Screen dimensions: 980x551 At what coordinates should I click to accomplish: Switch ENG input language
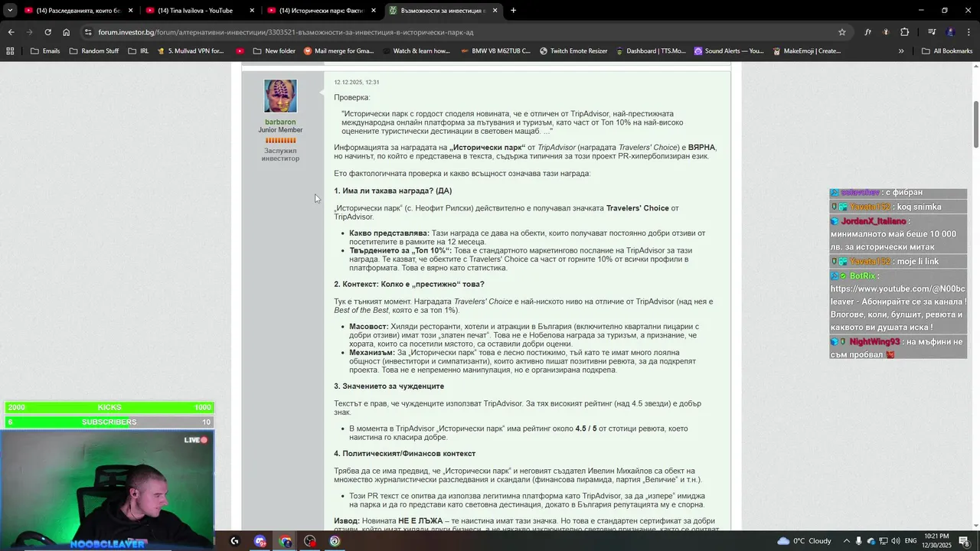point(910,541)
